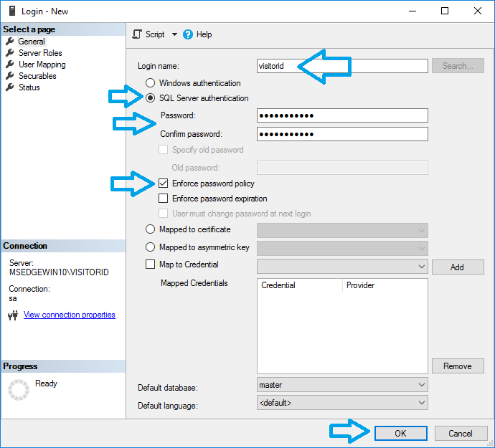Click the Login name text field
The height and width of the screenshot is (448, 495).
point(341,66)
